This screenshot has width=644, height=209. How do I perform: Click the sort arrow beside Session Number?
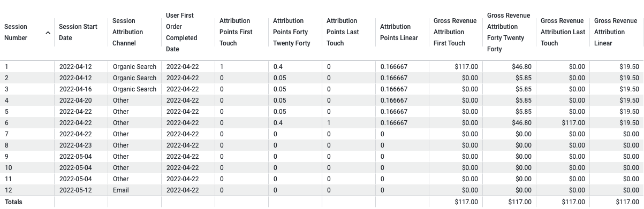tap(48, 33)
